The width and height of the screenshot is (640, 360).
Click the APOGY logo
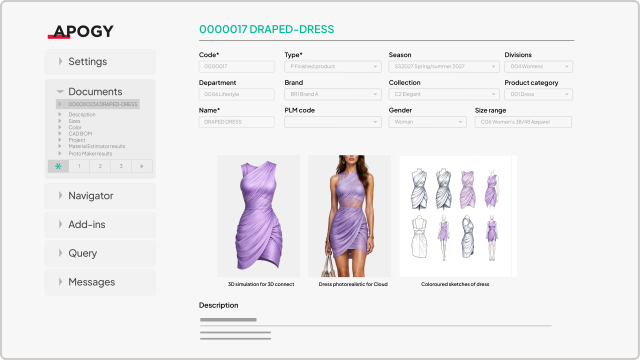coord(81,31)
